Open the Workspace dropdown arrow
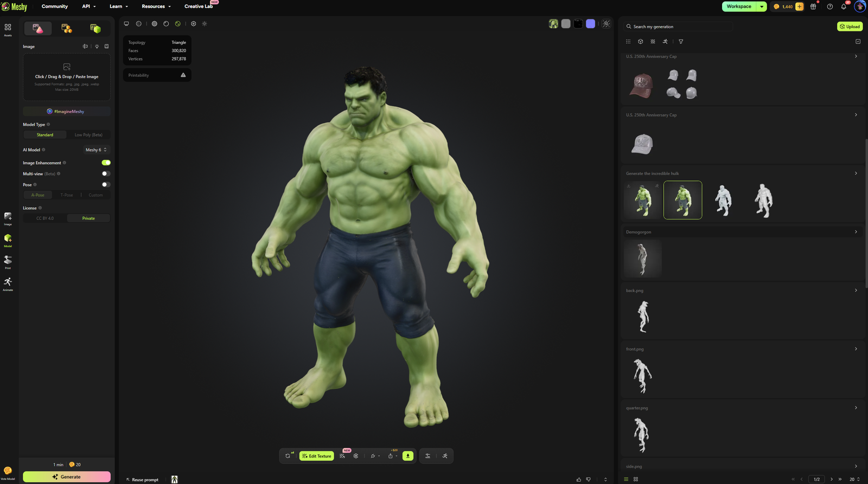 [762, 7]
